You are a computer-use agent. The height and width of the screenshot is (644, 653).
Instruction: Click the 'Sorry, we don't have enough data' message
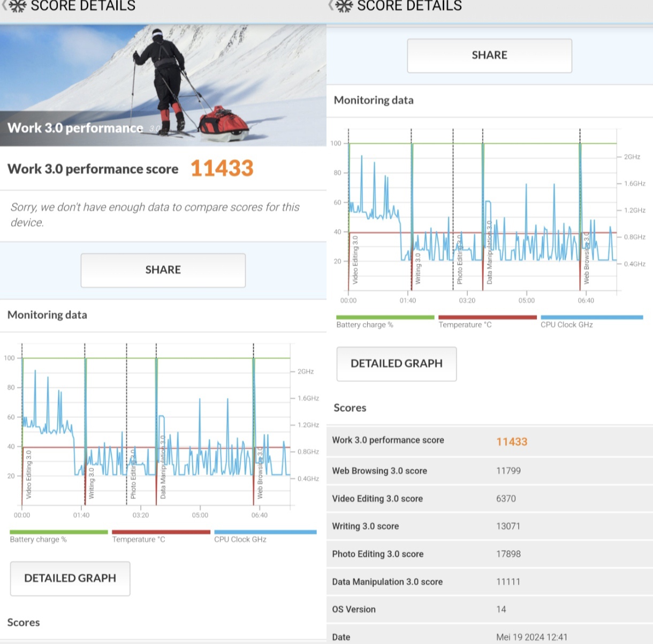coord(155,214)
